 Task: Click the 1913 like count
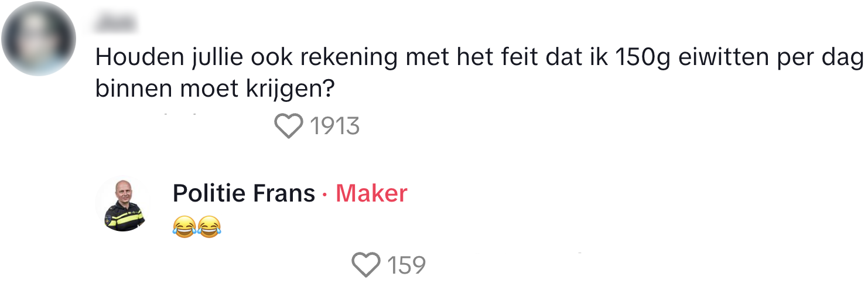click(x=334, y=126)
